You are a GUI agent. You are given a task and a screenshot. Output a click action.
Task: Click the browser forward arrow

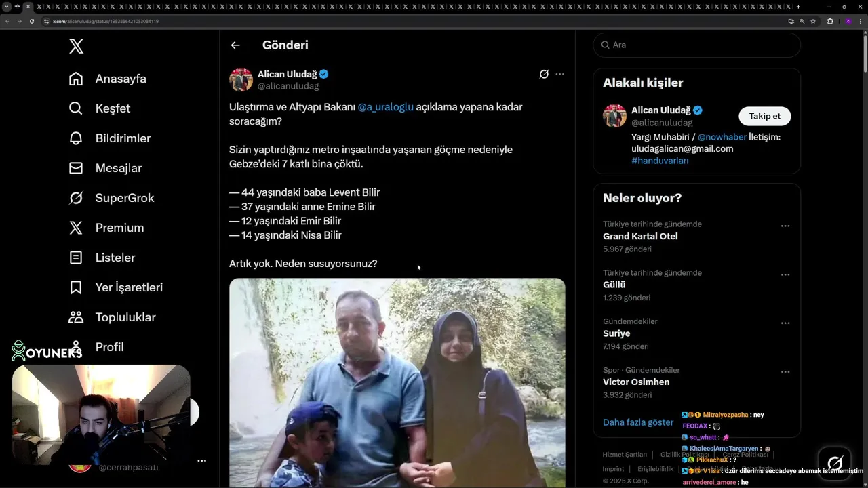(19, 21)
